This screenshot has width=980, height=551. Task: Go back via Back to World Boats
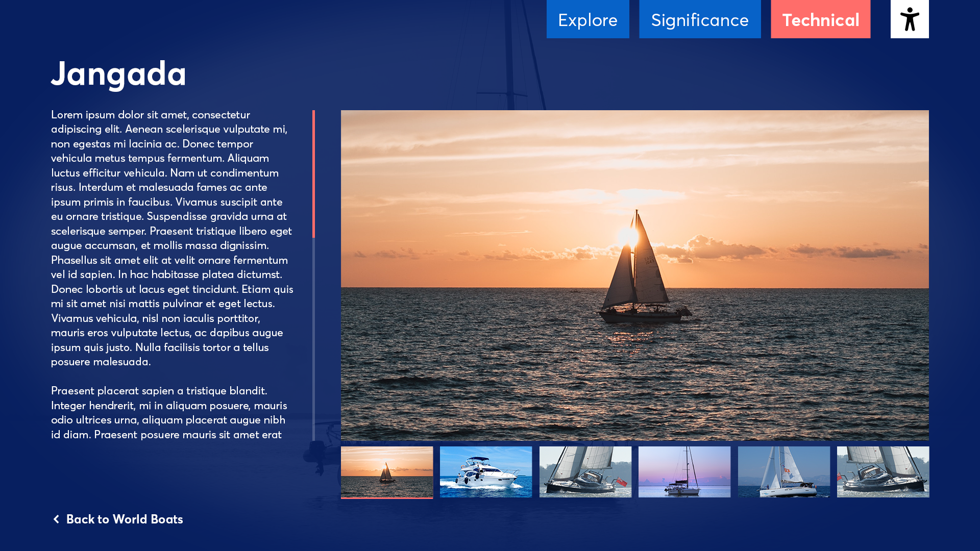[x=124, y=519]
